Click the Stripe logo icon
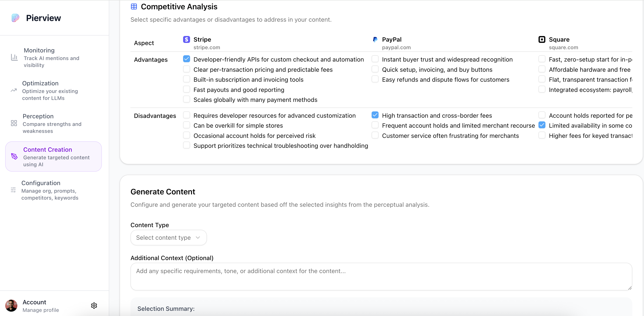This screenshot has height=316, width=644. point(187,39)
